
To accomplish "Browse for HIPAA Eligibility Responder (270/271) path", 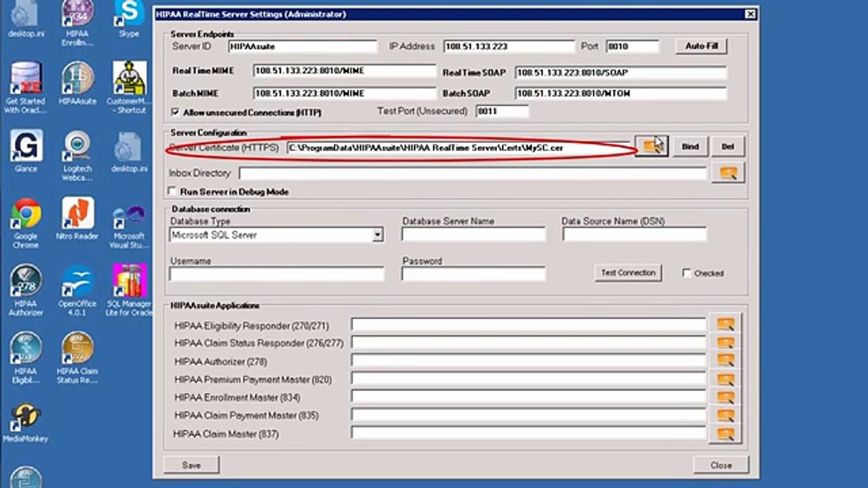I will [x=725, y=324].
